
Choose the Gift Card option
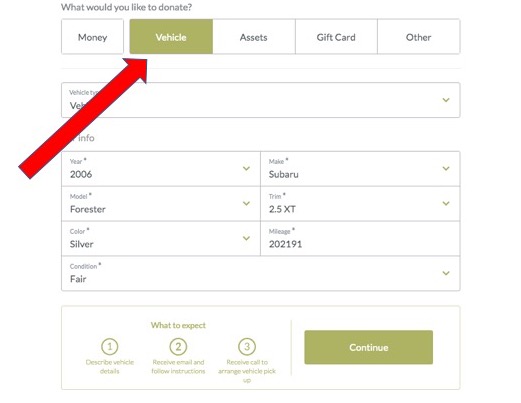tap(336, 37)
